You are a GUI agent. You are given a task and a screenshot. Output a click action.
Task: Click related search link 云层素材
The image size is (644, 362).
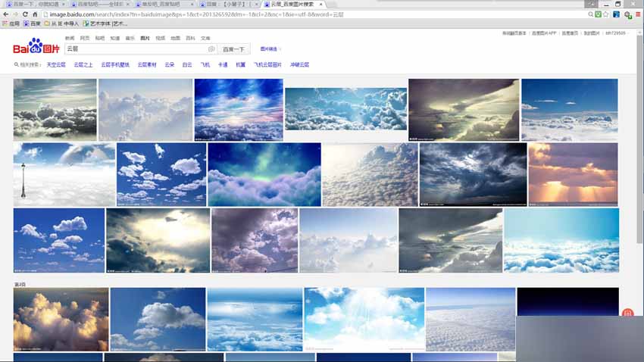click(147, 65)
